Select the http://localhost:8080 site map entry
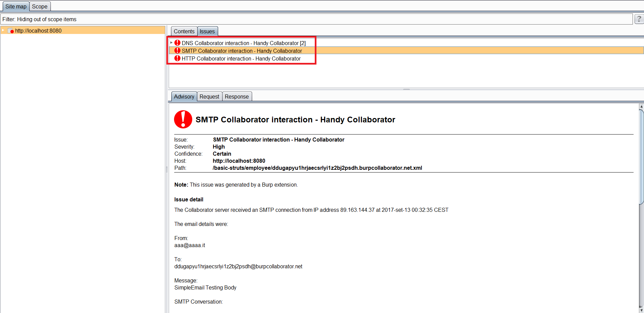 83,31
